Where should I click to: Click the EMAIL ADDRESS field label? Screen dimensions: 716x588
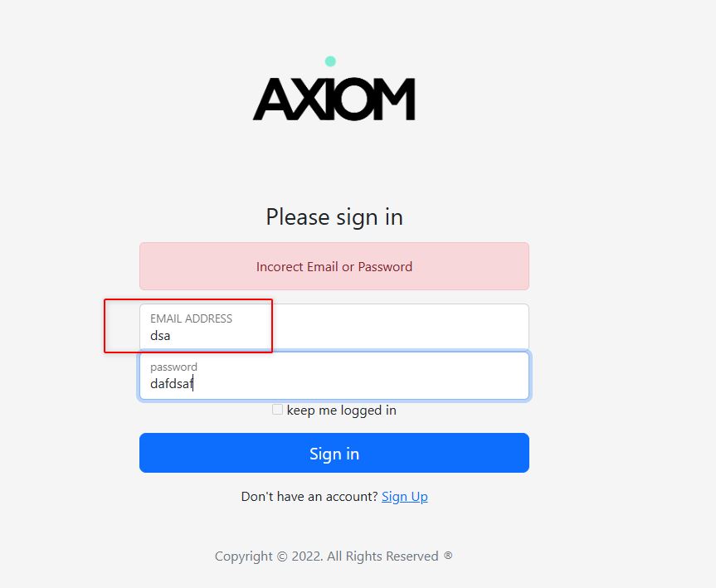(x=191, y=318)
